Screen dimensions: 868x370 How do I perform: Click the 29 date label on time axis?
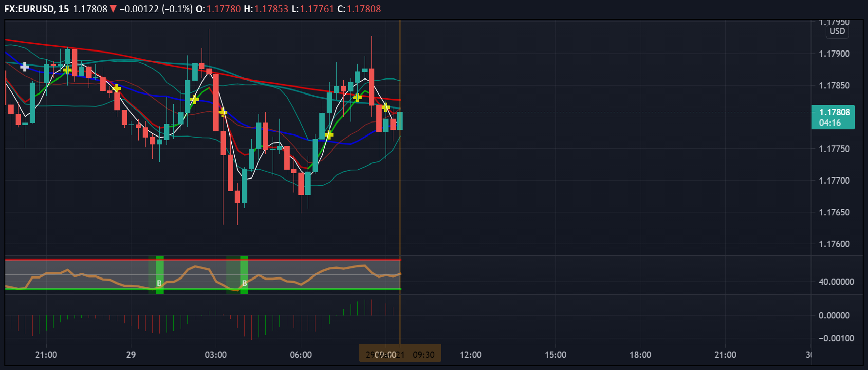(131, 355)
